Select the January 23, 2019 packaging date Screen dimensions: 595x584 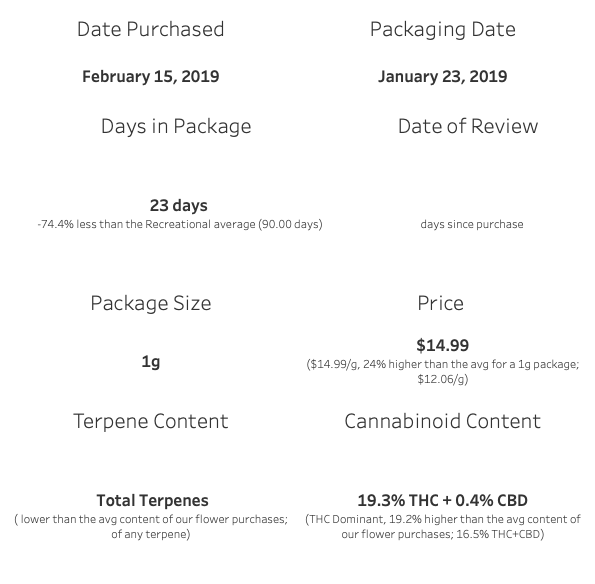tap(442, 77)
